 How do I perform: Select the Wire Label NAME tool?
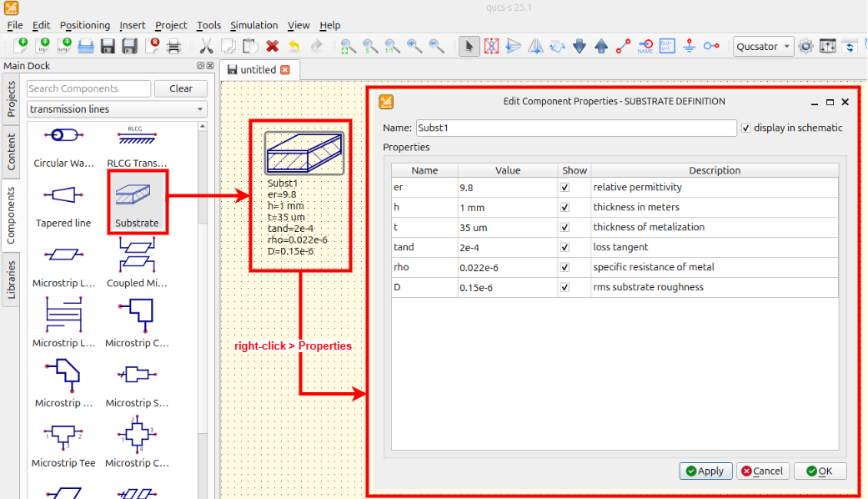tap(645, 47)
